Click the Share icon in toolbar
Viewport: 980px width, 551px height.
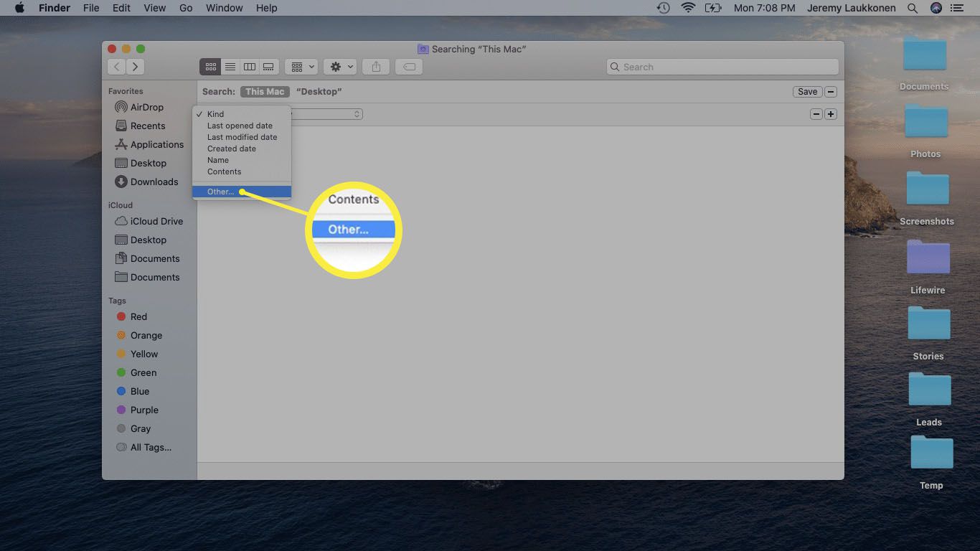click(376, 67)
